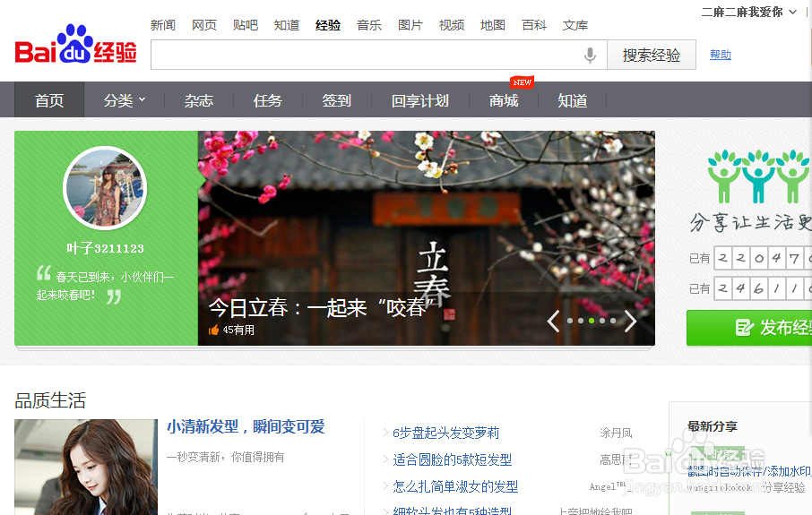This screenshot has height=515, width=812.
Task: Click the previous slide arrow on banner
Action: point(554,321)
